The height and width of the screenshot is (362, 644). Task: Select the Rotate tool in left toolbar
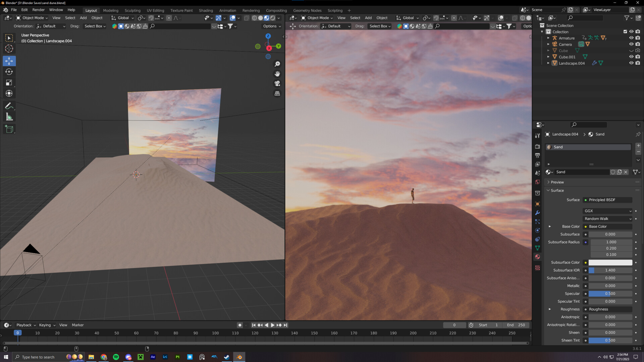9,72
